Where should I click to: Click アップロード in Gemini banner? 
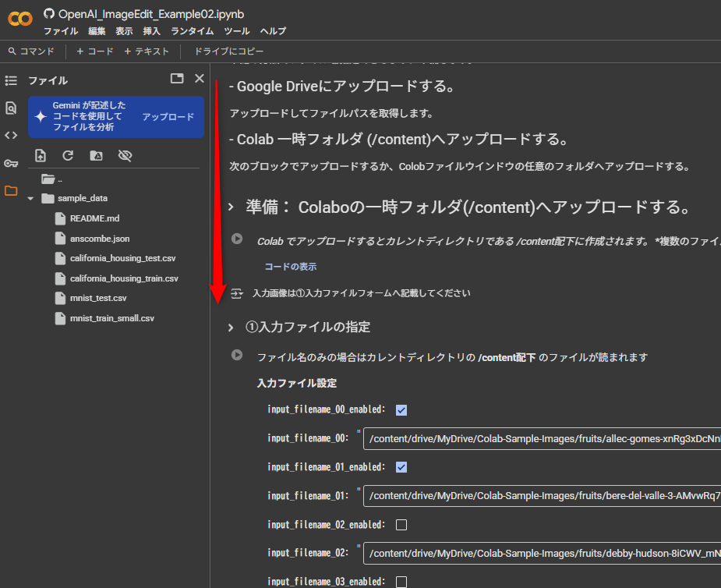[x=168, y=117]
